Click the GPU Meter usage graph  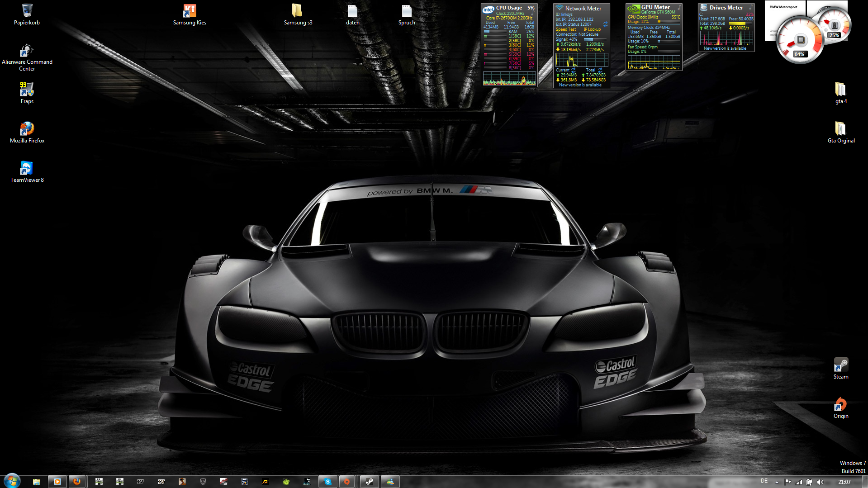[x=654, y=62]
